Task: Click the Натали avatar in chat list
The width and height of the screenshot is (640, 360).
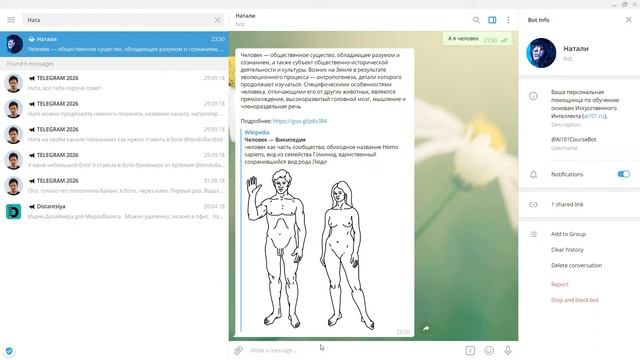Action: tap(13, 44)
